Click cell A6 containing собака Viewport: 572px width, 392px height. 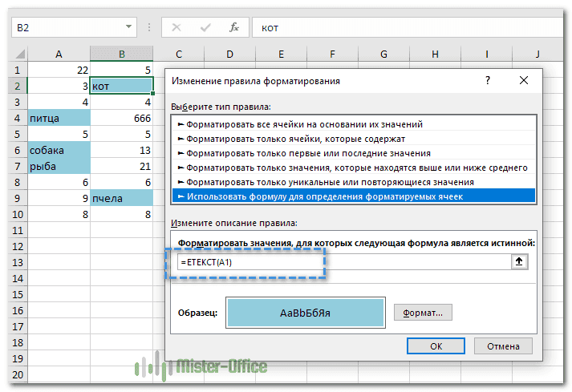coord(59,150)
